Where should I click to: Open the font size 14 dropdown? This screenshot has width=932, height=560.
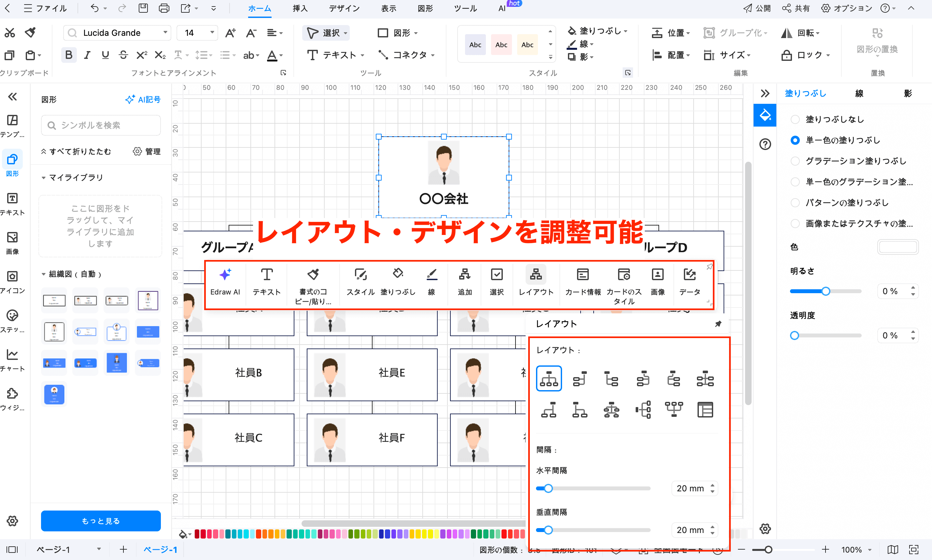212,33
